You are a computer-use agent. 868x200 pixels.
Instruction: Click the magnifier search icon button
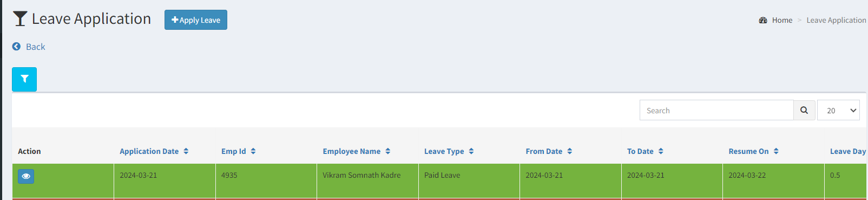[x=804, y=110]
